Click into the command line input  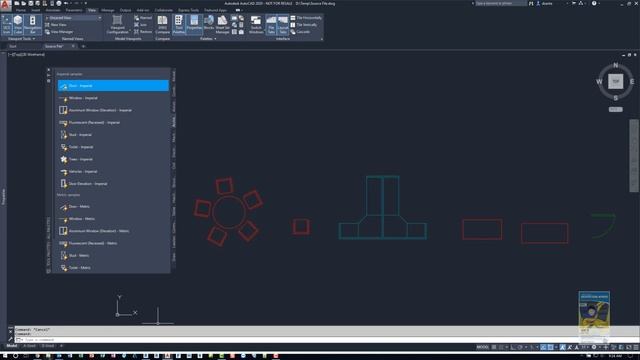point(327,340)
